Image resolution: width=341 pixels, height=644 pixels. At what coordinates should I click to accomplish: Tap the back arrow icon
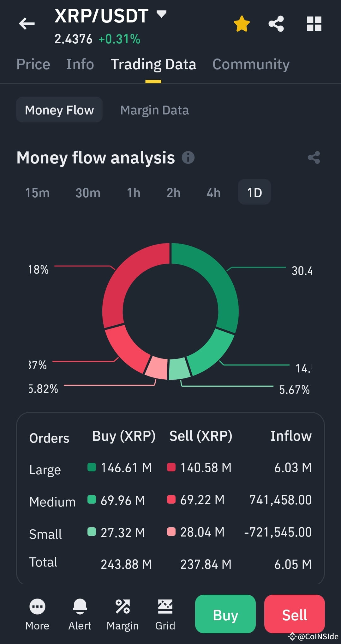[27, 24]
